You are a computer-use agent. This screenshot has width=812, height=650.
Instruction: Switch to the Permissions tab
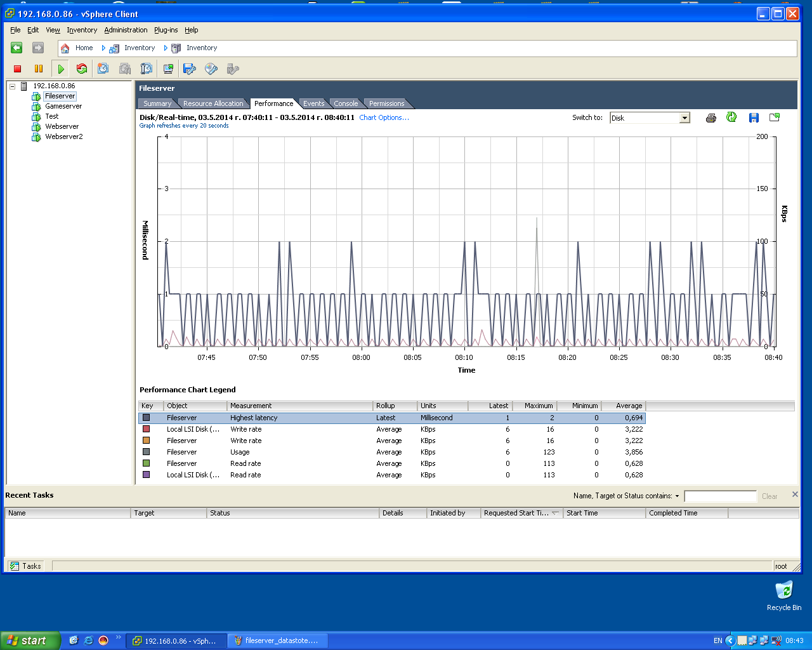coord(387,103)
